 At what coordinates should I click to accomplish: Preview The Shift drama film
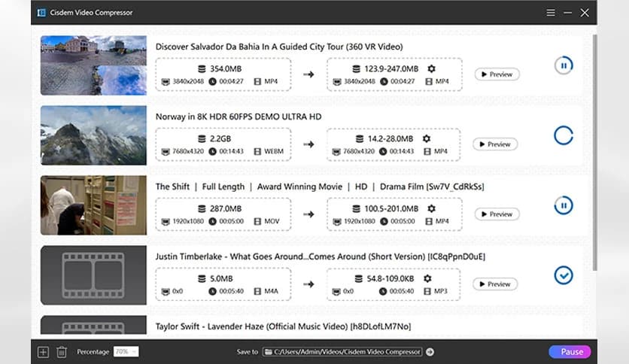(497, 214)
